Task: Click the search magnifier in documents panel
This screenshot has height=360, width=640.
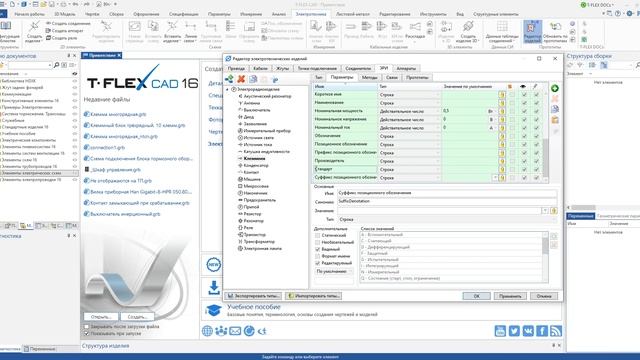Action: point(56,65)
